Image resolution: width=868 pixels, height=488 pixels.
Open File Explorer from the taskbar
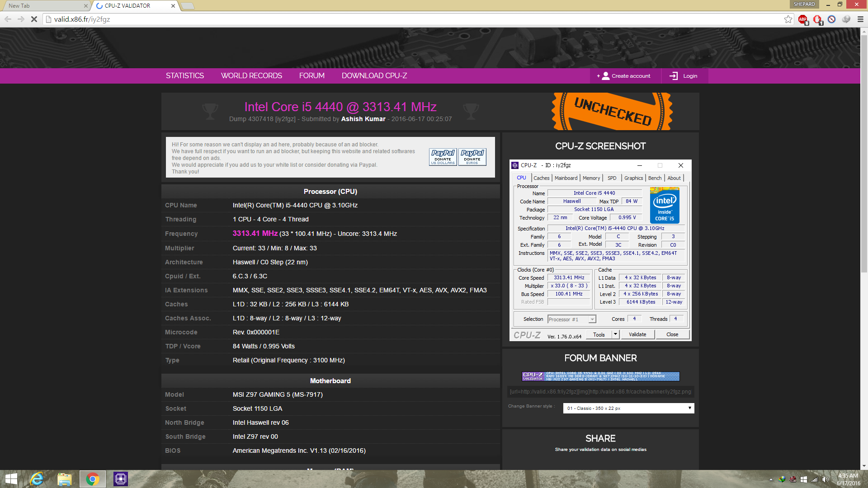[x=65, y=479]
